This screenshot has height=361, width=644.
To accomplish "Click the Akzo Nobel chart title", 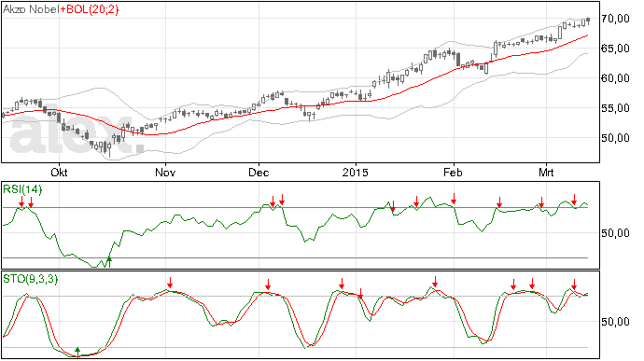I will [31, 9].
